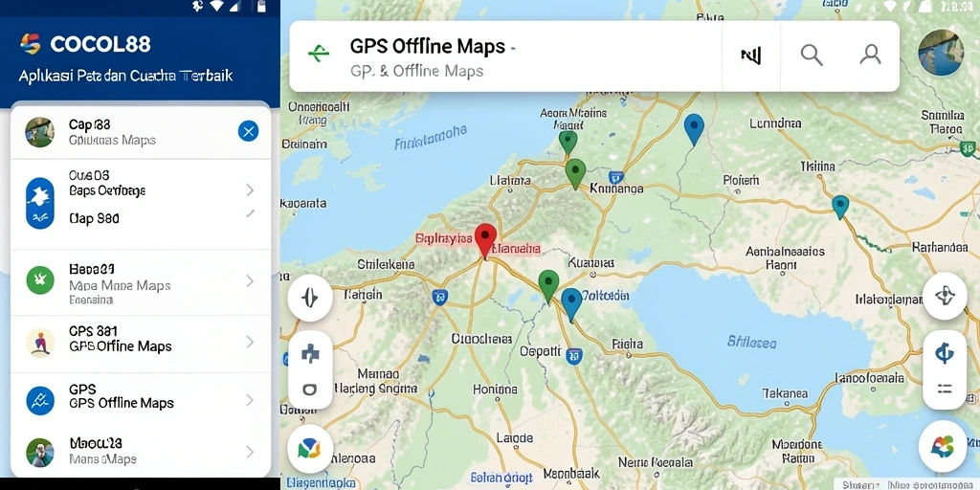Click the COCOL88 logo icon
This screenshot has width=980, height=490.
(30, 44)
